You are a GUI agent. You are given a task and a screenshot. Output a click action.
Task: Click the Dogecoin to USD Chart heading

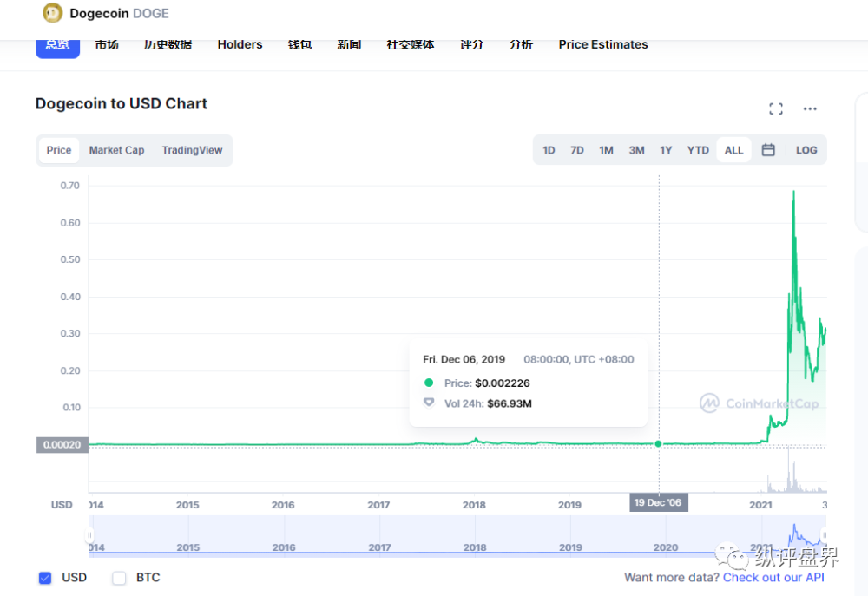click(x=122, y=103)
